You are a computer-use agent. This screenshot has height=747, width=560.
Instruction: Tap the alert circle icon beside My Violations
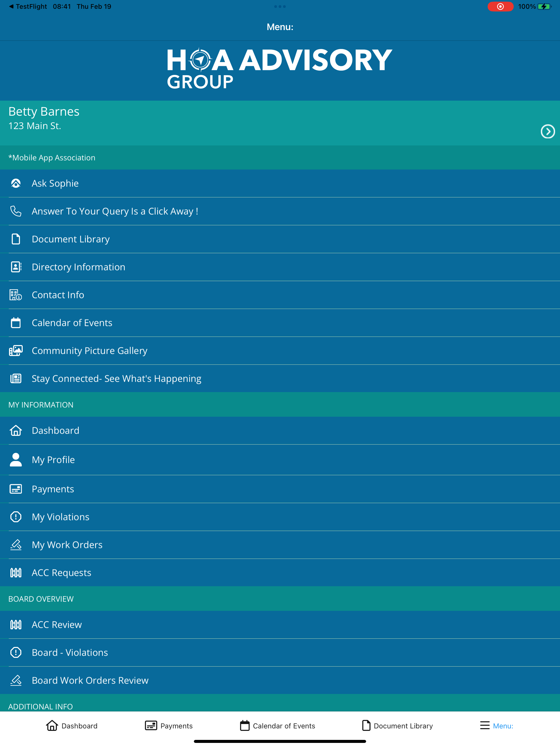point(16,517)
